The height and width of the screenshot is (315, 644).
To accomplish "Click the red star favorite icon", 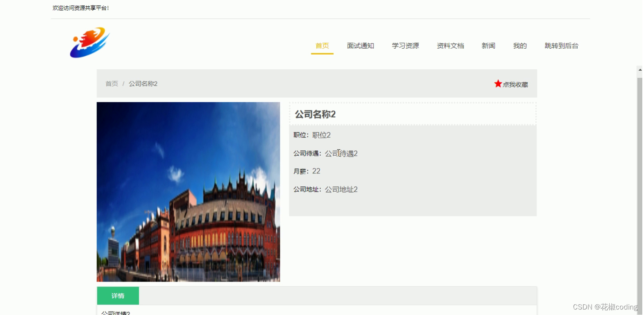I will pos(498,83).
